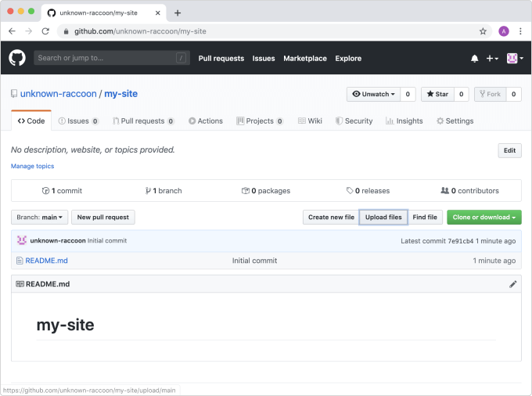The height and width of the screenshot is (396, 532).
Task: Open Issues in the top nav
Action: coord(264,59)
